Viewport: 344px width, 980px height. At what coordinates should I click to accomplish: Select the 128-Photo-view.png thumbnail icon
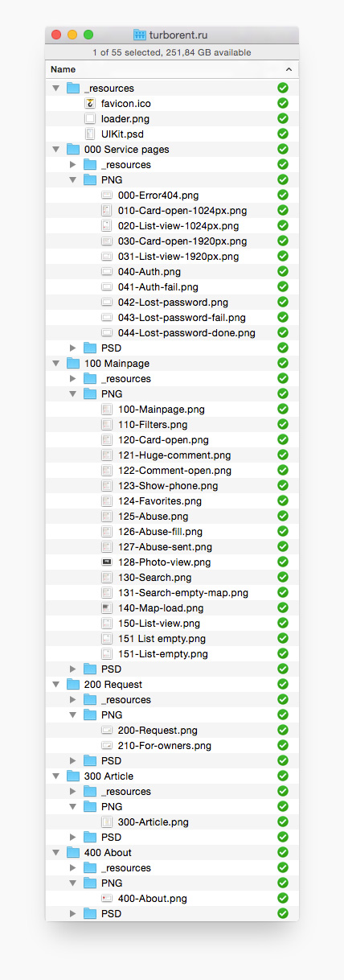tap(107, 562)
